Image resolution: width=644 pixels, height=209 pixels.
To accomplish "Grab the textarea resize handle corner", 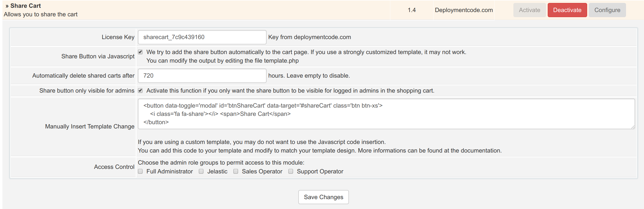I will click(x=633, y=127).
